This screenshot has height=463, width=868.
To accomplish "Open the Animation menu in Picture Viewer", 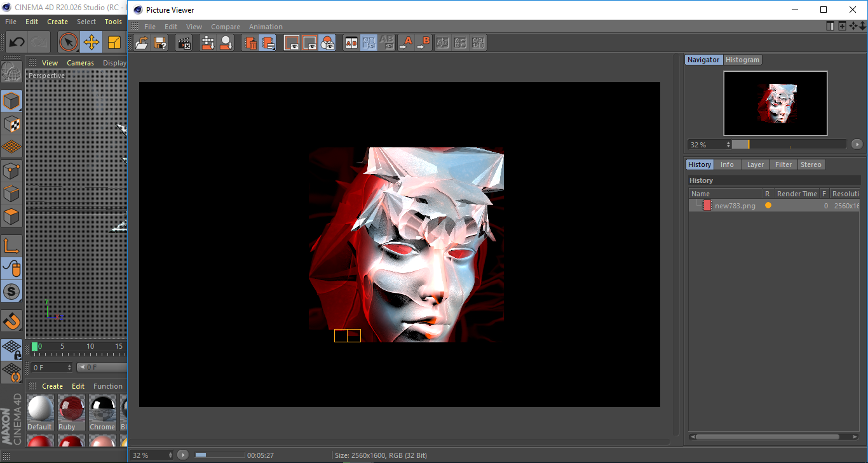I will 266,27.
